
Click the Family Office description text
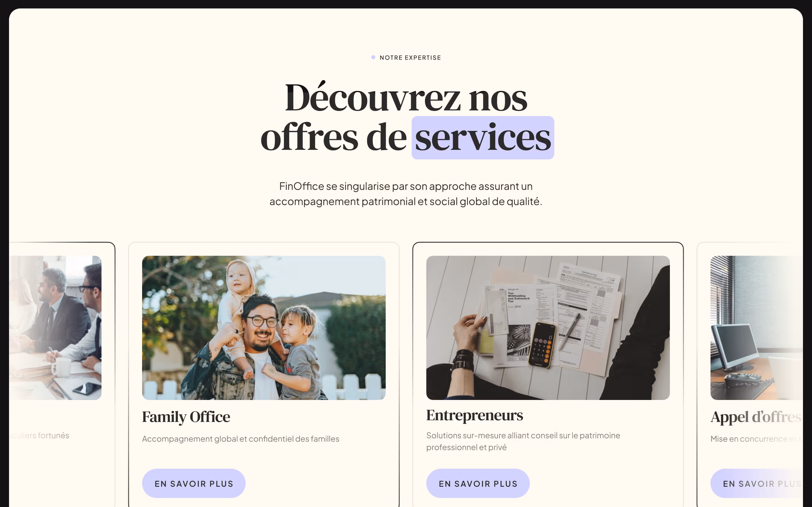point(240,439)
